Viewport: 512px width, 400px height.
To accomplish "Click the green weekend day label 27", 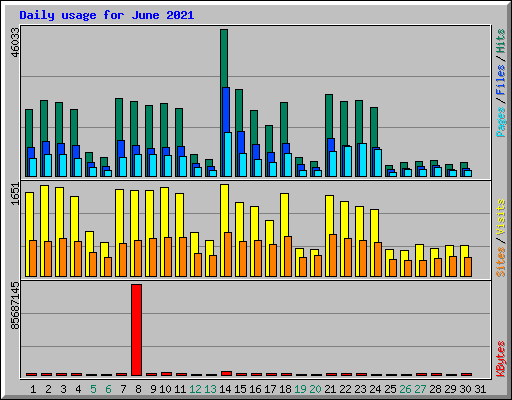I will (420, 389).
